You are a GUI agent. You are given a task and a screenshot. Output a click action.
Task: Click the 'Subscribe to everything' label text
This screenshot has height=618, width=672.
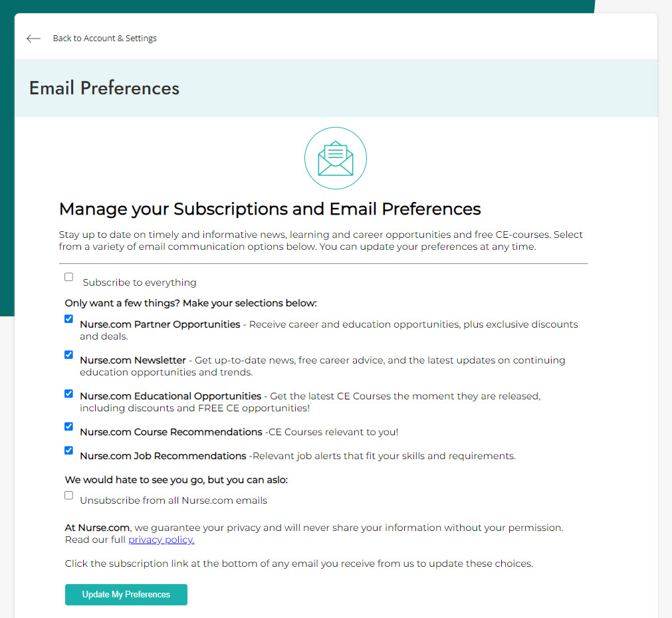(140, 282)
